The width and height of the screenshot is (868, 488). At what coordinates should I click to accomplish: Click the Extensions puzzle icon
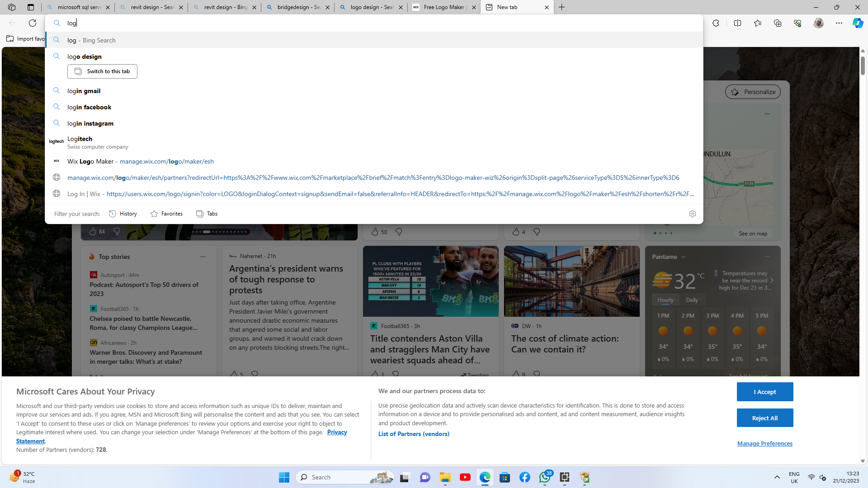[716, 23]
